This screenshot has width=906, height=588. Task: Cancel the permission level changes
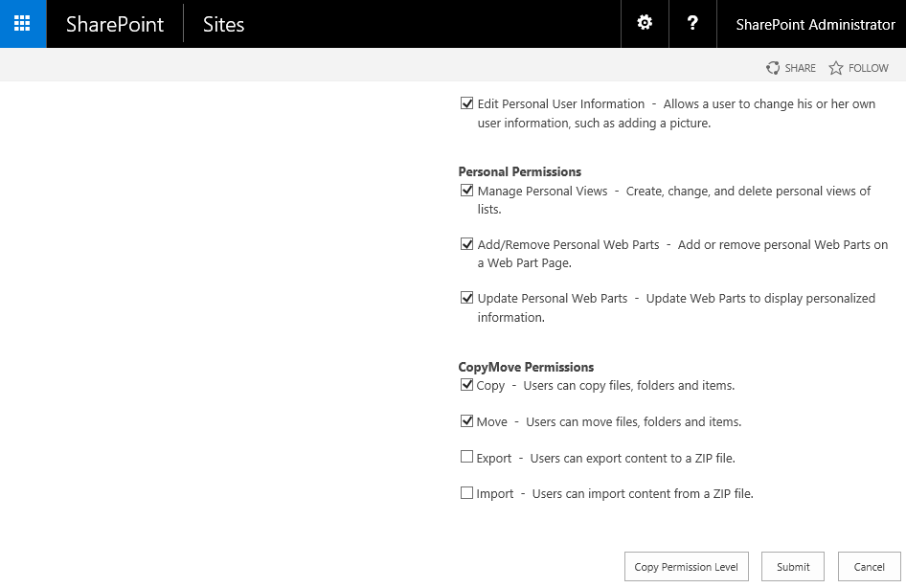coord(869,567)
